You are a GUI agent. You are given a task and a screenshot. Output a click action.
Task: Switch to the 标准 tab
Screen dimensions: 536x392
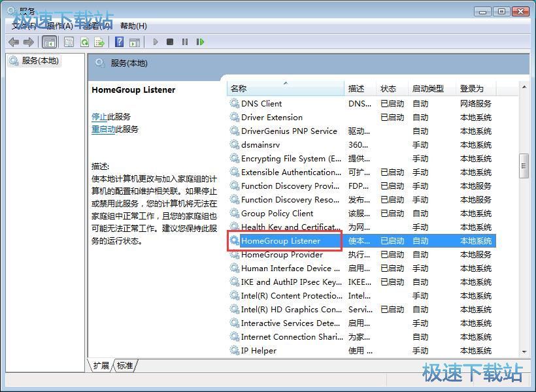coord(125,366)
